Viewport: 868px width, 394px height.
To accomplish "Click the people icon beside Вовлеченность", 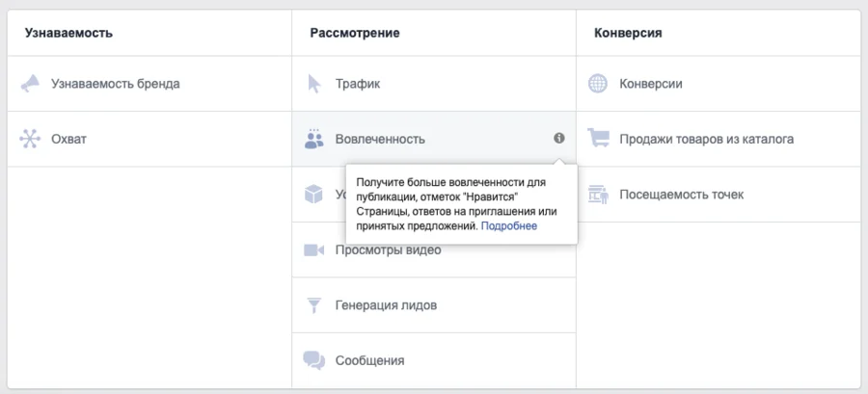I will coord(313,139).
